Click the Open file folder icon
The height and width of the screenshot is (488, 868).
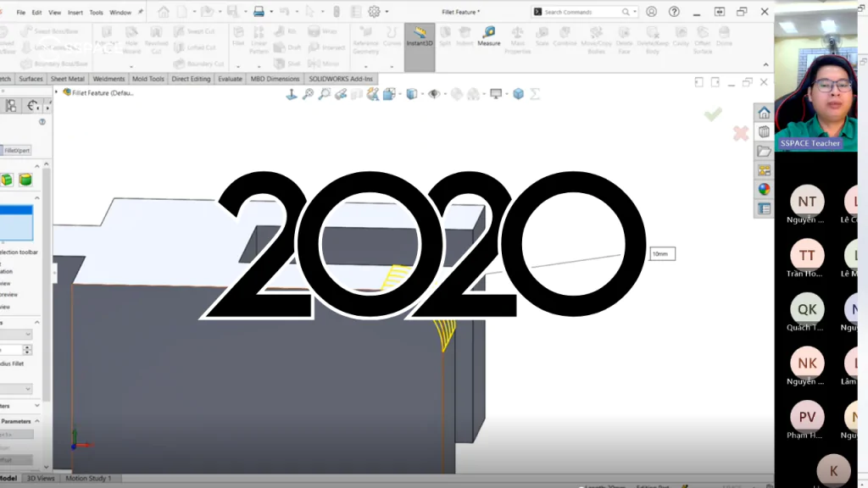207,12
